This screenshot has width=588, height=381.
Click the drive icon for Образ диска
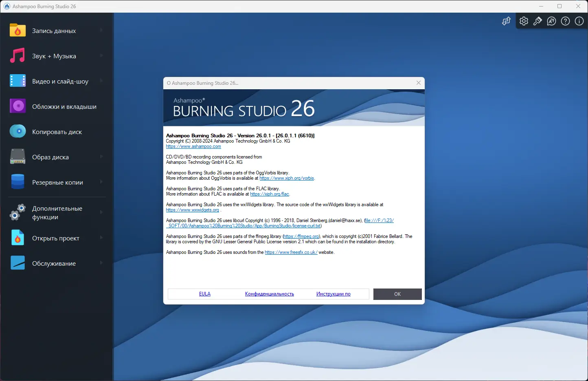[x=18, y=156]
